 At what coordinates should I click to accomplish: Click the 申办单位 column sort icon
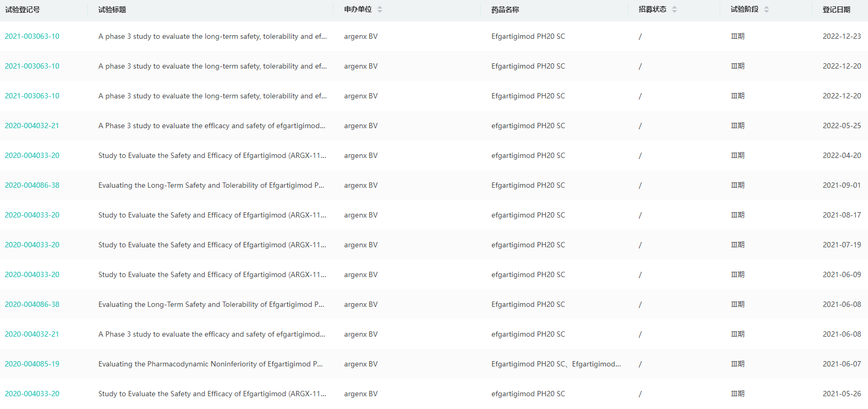point(380,10)
